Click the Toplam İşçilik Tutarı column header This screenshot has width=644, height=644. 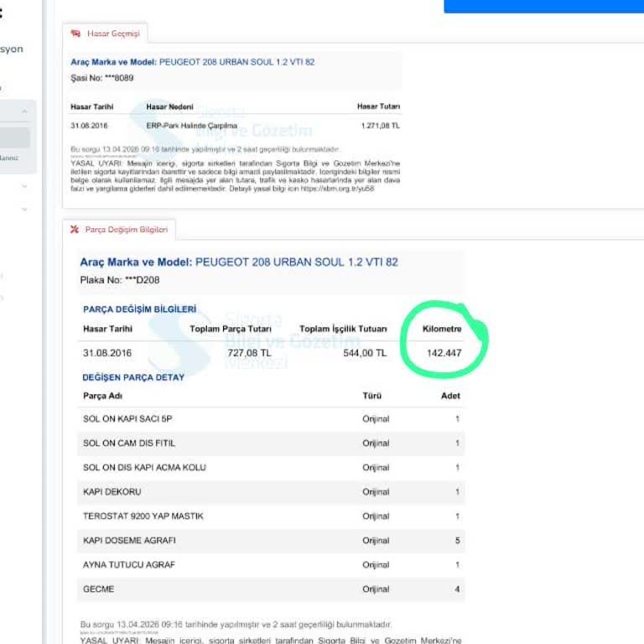point(343,329)
